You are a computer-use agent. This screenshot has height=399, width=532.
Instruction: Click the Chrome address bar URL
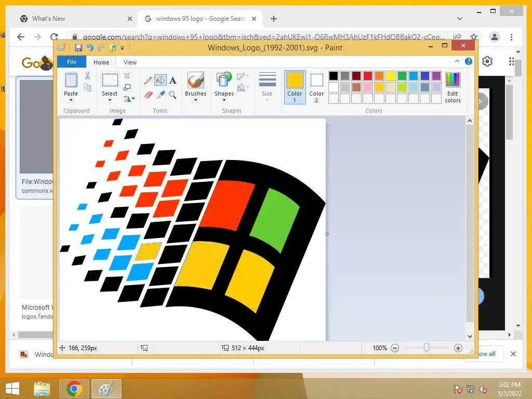coord(263,37)
